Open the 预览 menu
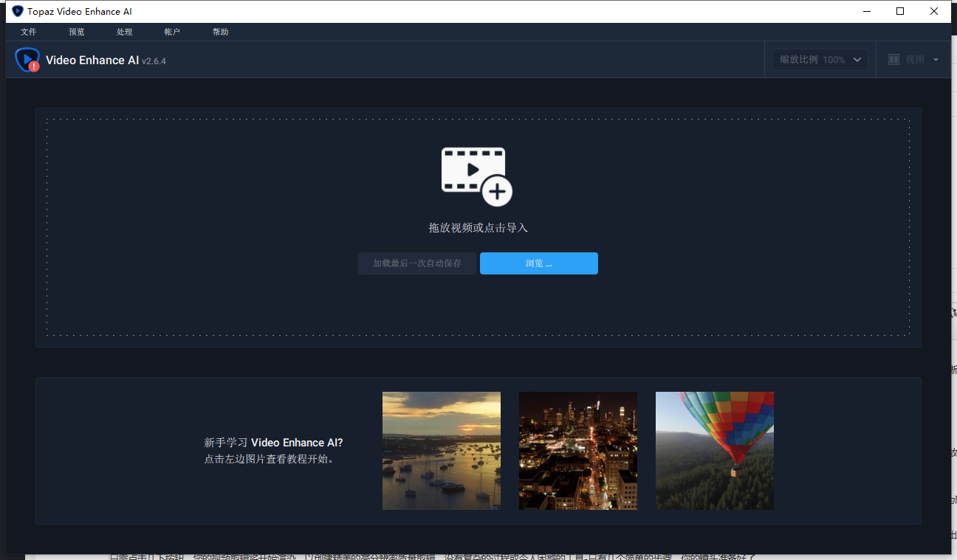This screenshot has height=560, width=957. pos(76,32)
